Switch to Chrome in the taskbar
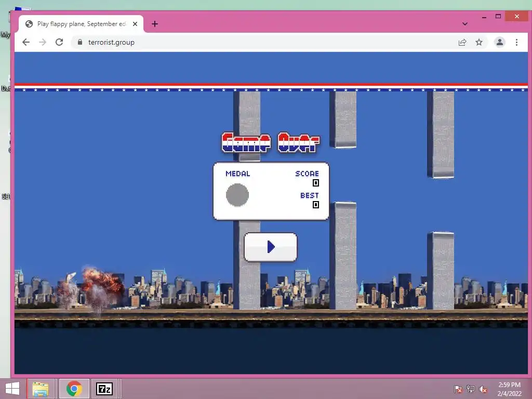 74,389
